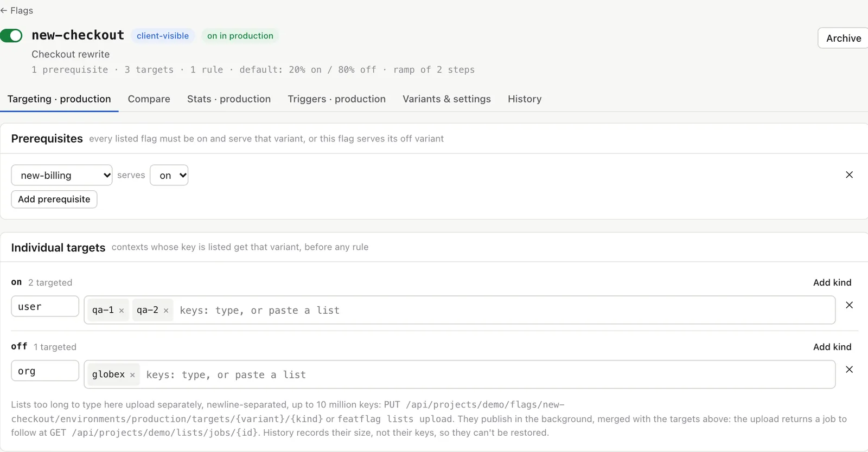This screenshot has height=452, width=868.
Task: Add kind for the off variant
Action: coord(832,347)
